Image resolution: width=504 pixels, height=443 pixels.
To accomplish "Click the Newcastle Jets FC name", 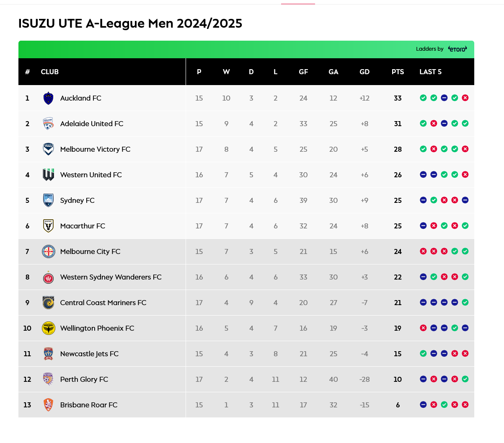I will [89, 354].
